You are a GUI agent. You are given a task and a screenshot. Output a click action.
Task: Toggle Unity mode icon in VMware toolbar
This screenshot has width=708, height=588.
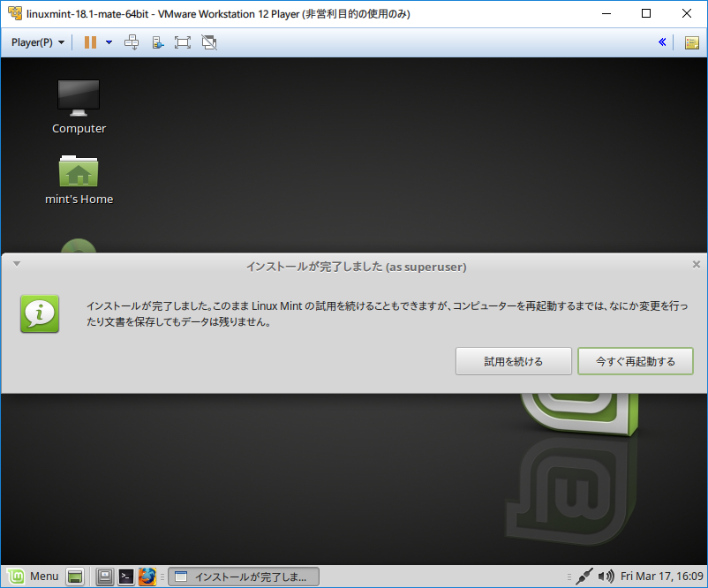[x=209, y=42]
